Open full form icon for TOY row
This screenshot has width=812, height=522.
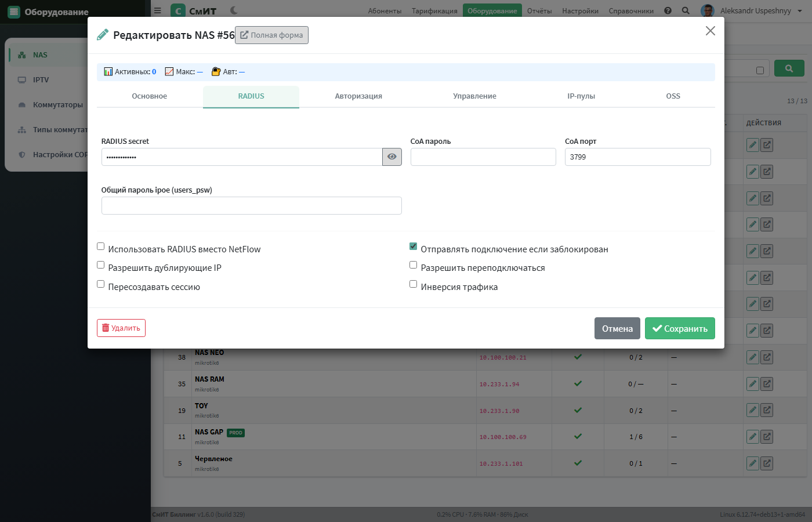pos(767,410)
